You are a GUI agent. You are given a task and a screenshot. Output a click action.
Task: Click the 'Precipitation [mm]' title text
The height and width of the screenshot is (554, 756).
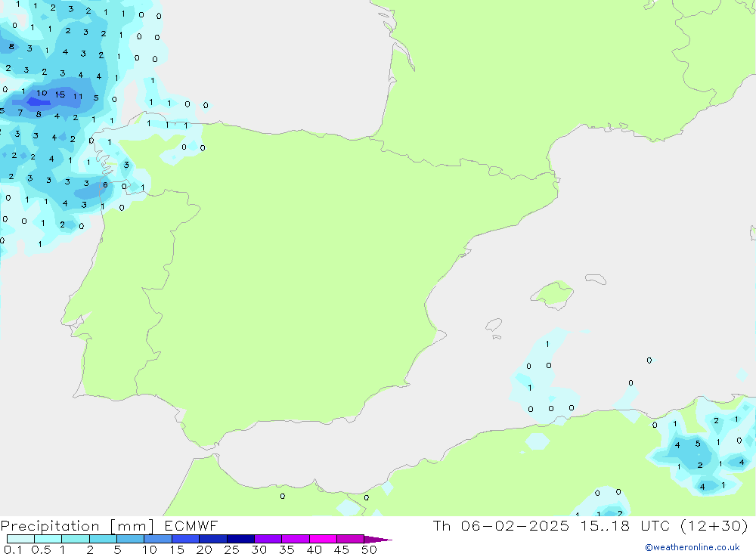click(77, 526)
